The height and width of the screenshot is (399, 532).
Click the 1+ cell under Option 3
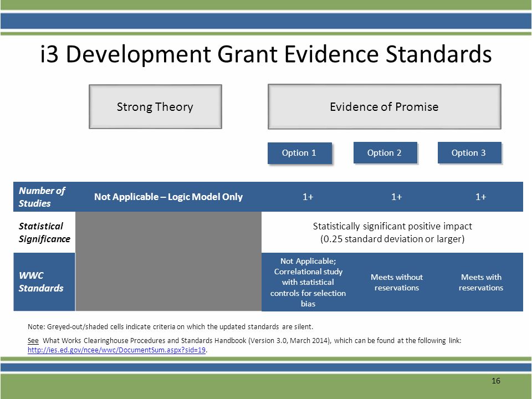pyautogui.click(x=481, y=197)
